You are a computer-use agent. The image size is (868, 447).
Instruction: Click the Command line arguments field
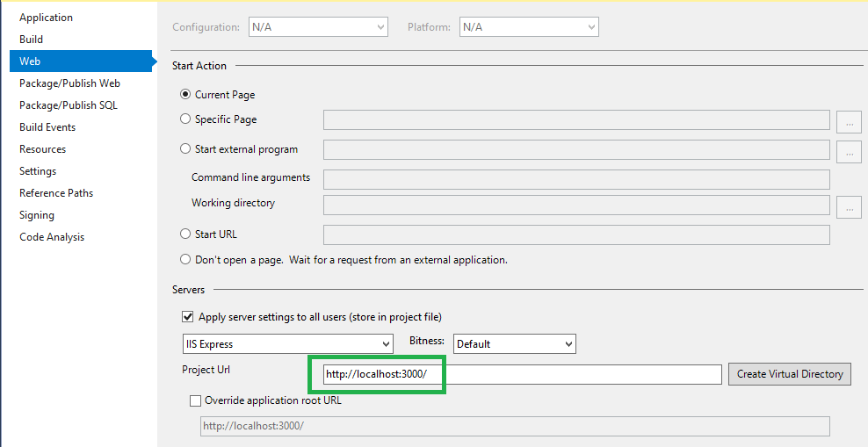pyautogui.click(x=576, y=179)
